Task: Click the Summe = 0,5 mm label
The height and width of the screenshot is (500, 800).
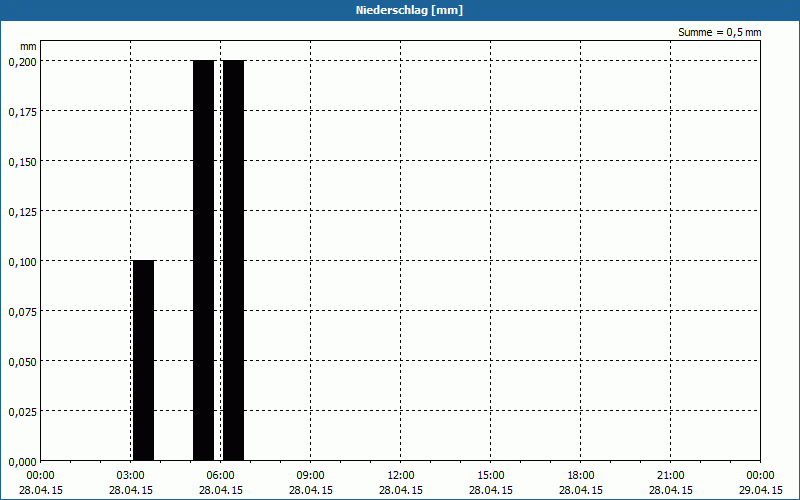Action: pyautogui.click(x=719, y=32)
